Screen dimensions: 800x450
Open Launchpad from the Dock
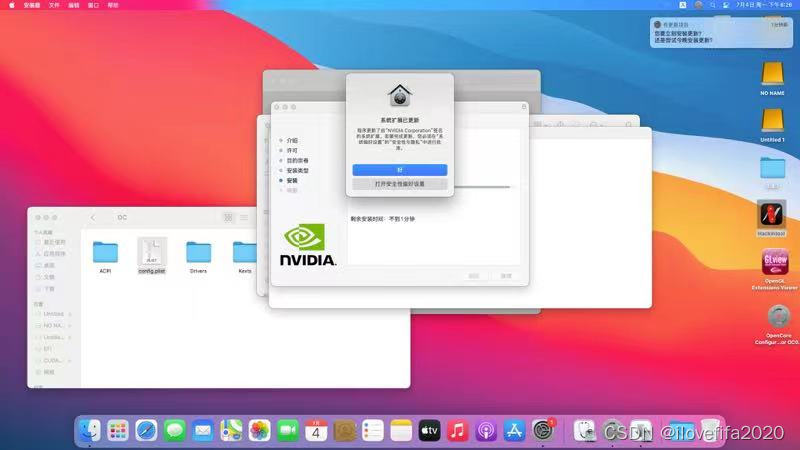point(118,431)
